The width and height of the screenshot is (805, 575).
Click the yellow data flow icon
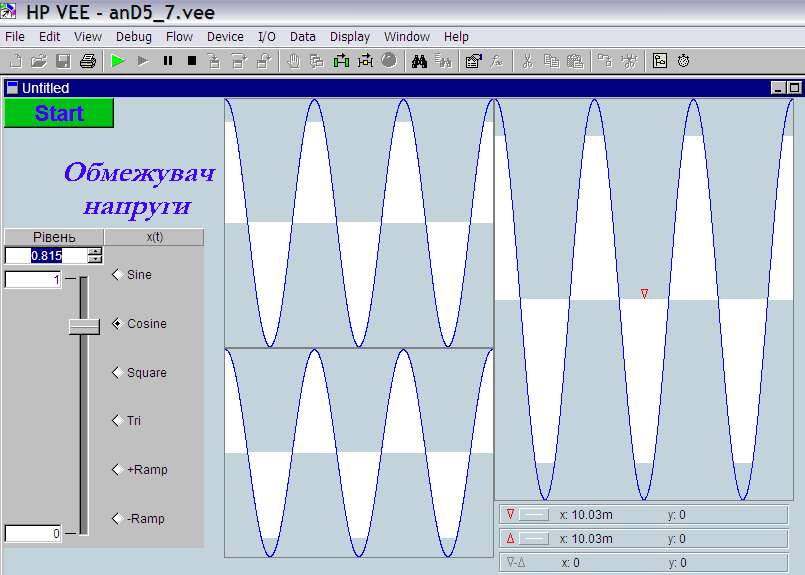[x=366, y=61]
